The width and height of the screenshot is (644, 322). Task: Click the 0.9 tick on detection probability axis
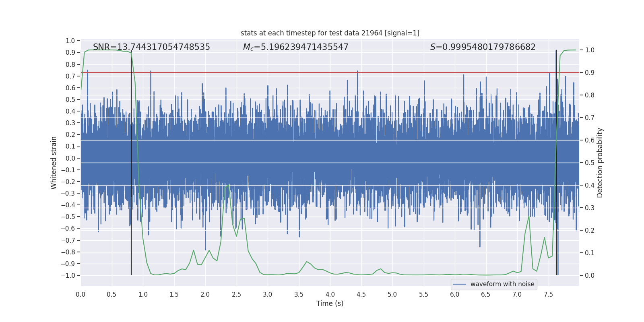[x=589, y=72]
